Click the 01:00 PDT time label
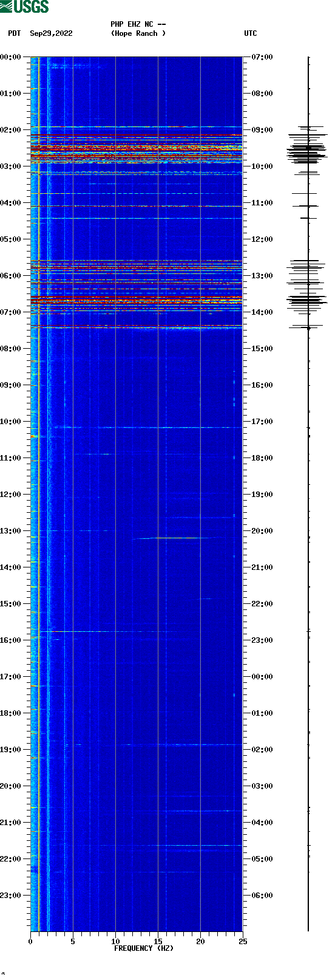 tap(10, 94)
